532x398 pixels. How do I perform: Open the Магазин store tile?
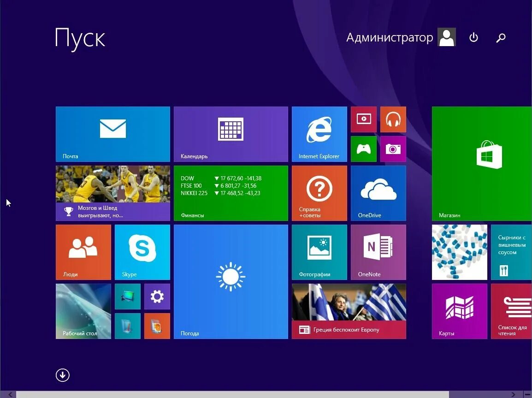pyautogui.click(x=482, y=164)
